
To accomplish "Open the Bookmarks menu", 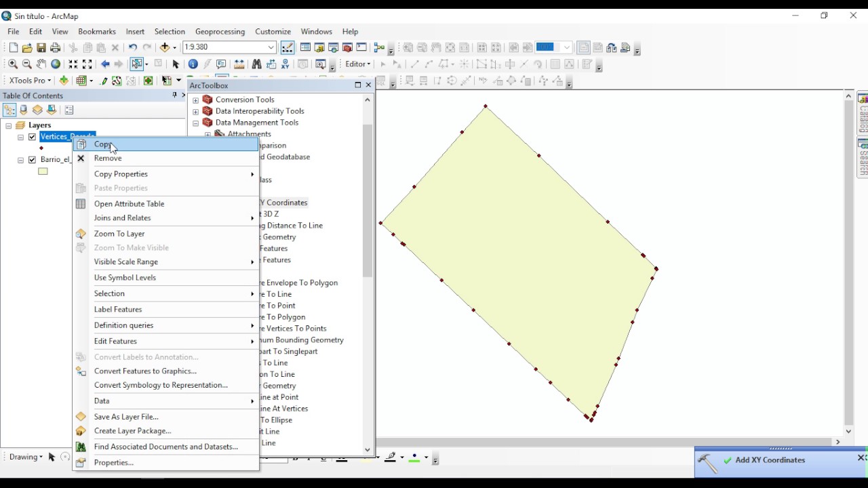I will [x=97, y=32].
